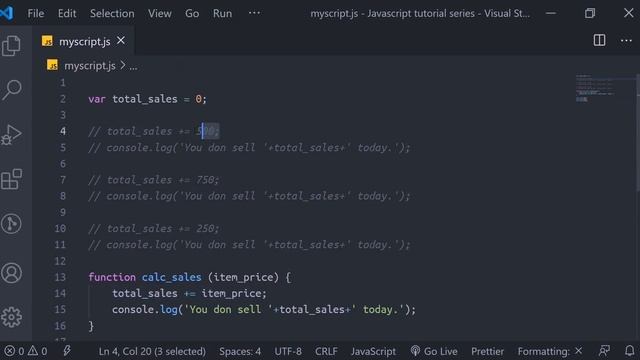Click commented line total_sales += 250
The image size is (640, 360).
[153, 229]
